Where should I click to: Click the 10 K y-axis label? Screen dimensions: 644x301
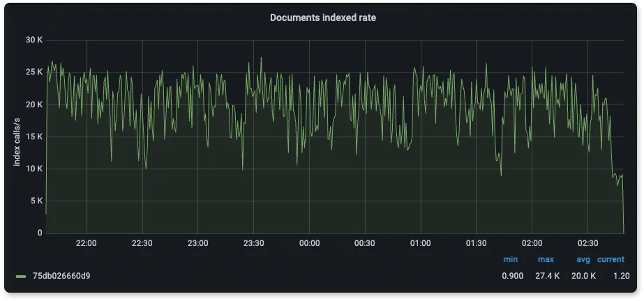pos(34,169)
